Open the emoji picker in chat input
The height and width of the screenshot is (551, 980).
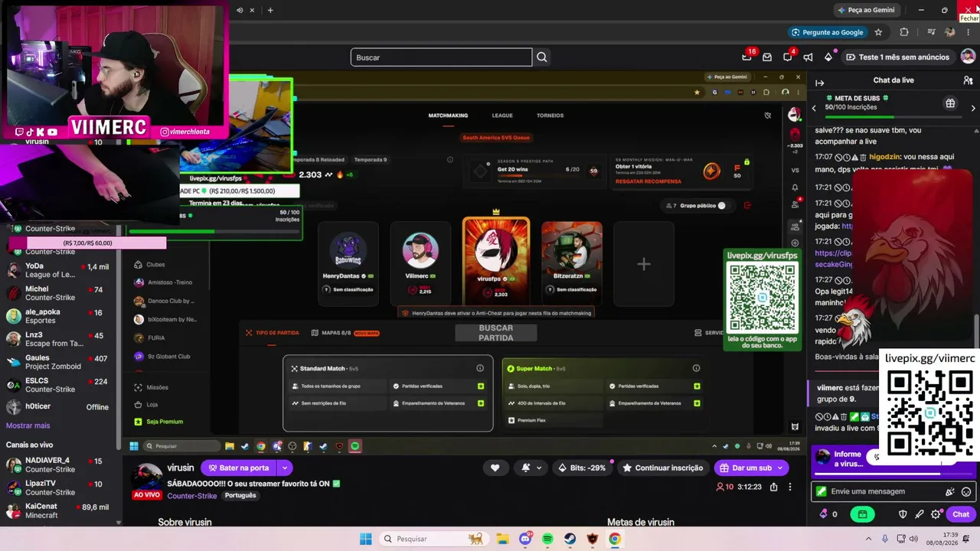click(x=966, y=492)
